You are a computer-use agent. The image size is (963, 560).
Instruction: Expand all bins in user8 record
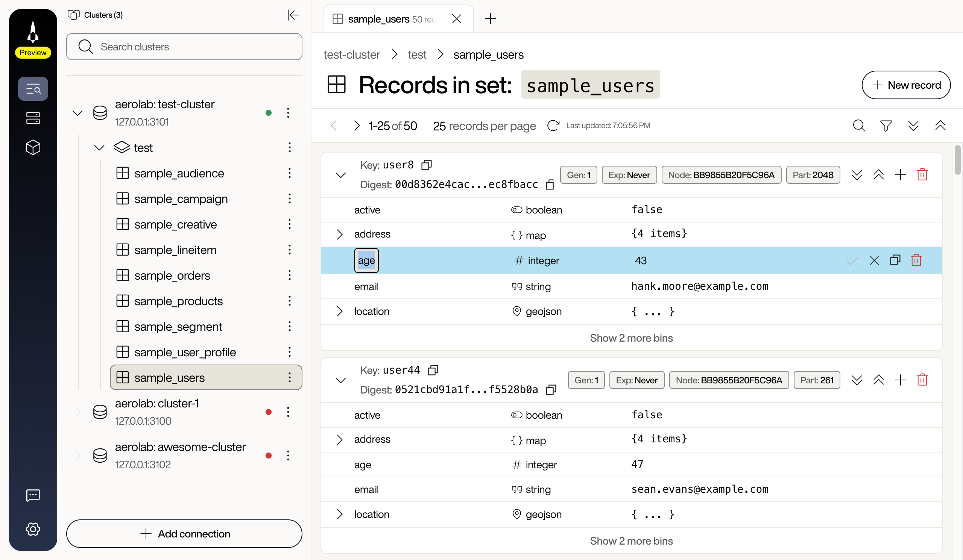857,175
